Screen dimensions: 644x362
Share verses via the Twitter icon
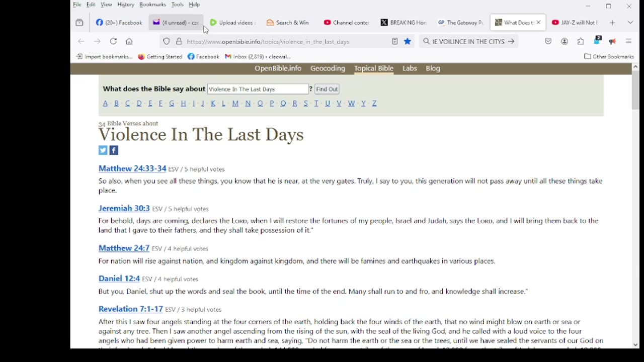[103, 150]
